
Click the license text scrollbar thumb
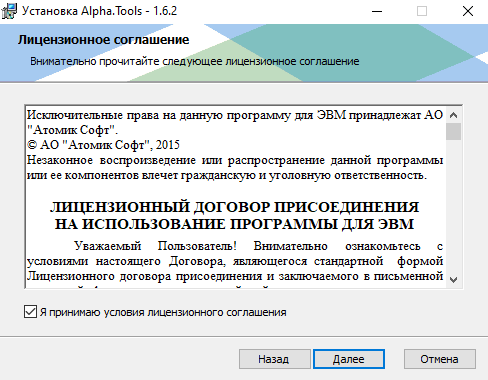[x=453, y=131]
